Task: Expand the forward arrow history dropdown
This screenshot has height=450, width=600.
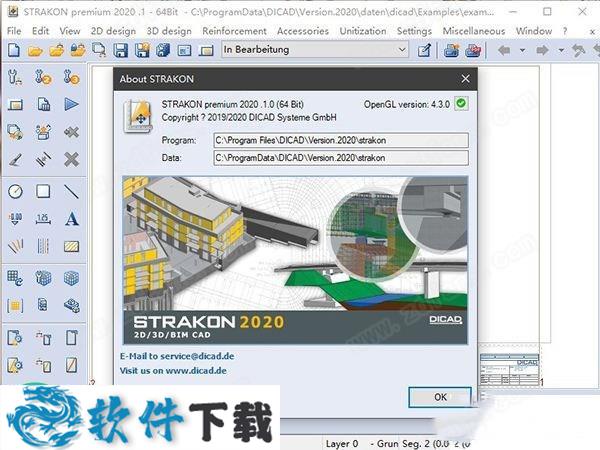Action: coord(561,50)
